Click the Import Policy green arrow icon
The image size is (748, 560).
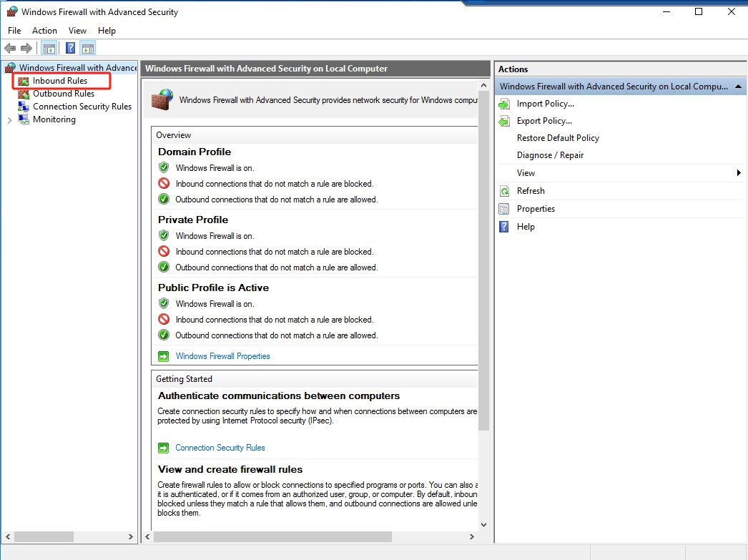click(x=504, y=104)
